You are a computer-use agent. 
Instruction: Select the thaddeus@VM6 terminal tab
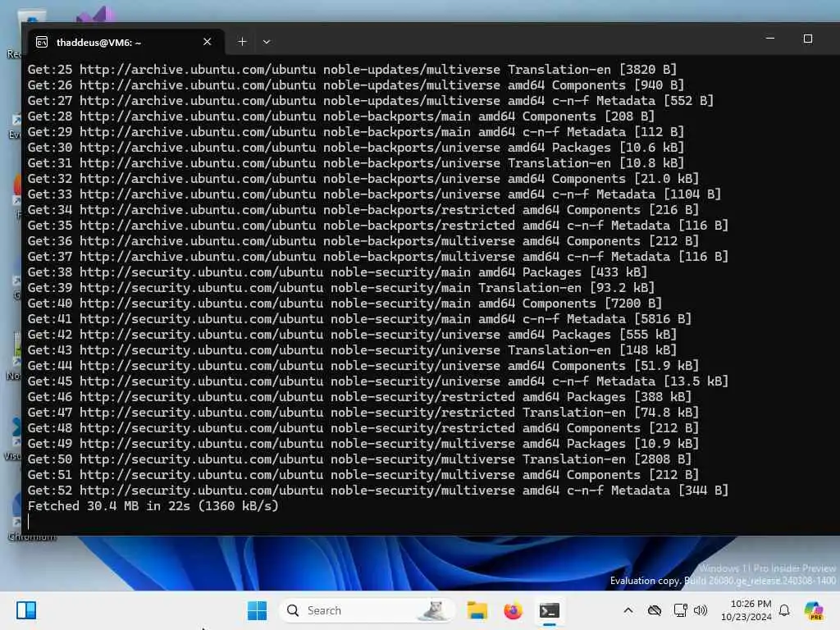(125, 42)
